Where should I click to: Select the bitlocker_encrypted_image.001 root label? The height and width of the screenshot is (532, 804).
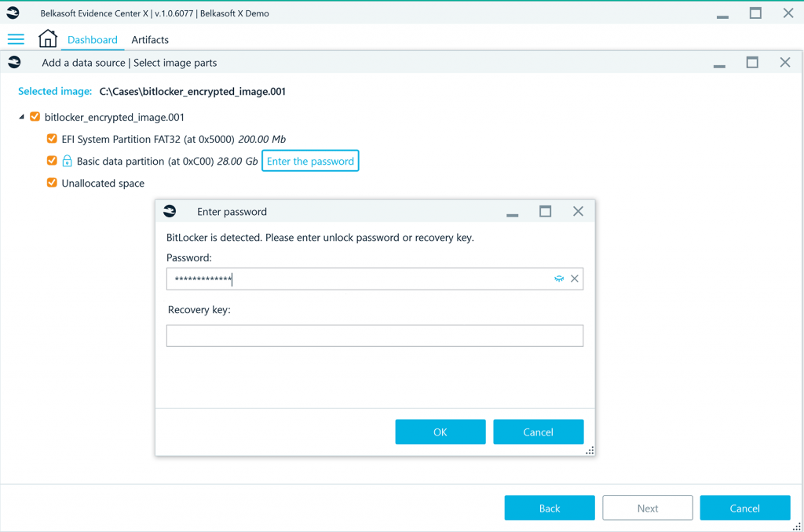point(115,117)
